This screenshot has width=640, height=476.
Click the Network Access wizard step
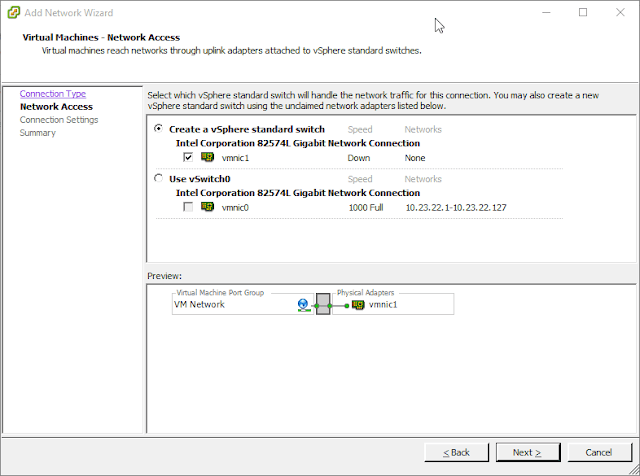click(56, 107)
